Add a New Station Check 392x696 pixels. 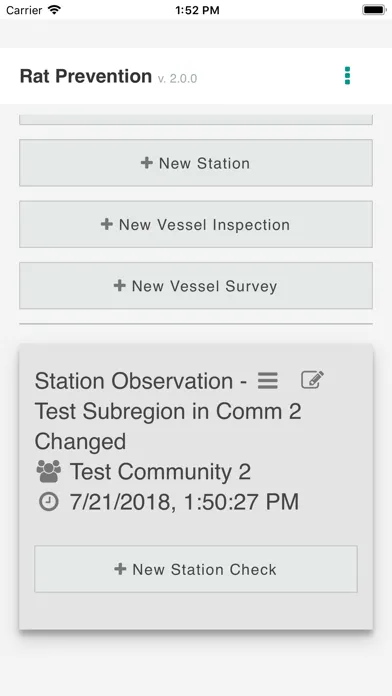pos(196,569)
